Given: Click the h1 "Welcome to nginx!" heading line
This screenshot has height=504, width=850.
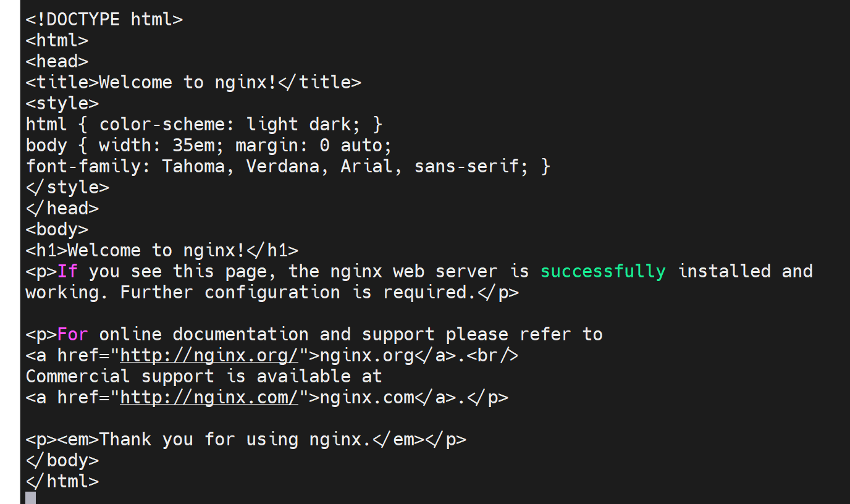Looking at the screenshot, I should (162, 250).
